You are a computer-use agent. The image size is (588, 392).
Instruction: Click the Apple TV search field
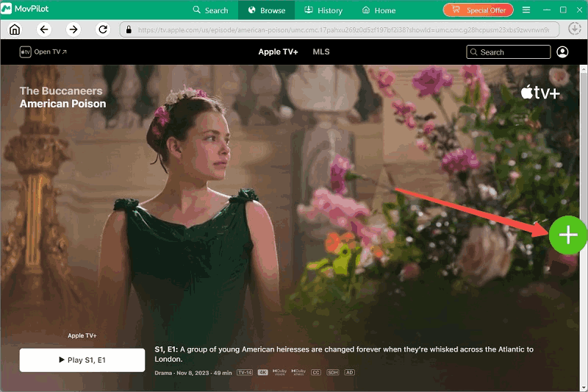pyautogui.click(x=509, y=52)
